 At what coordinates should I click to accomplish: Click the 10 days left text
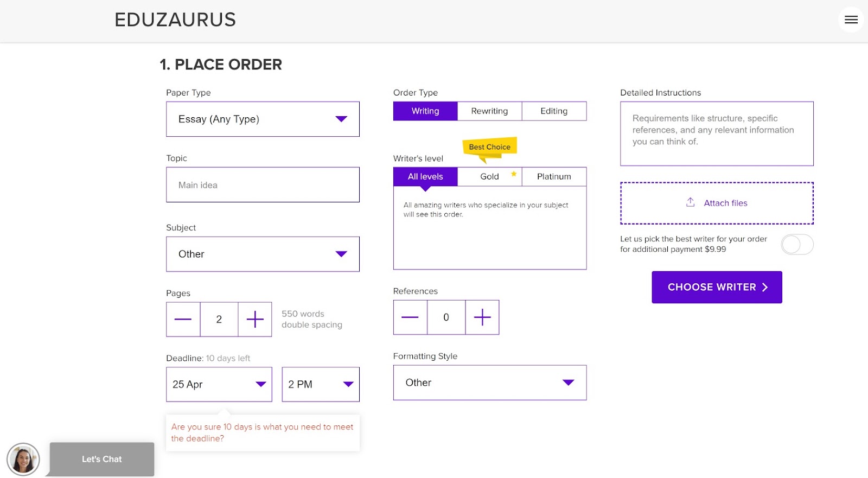pyautogui.click(x=228, y=358)
